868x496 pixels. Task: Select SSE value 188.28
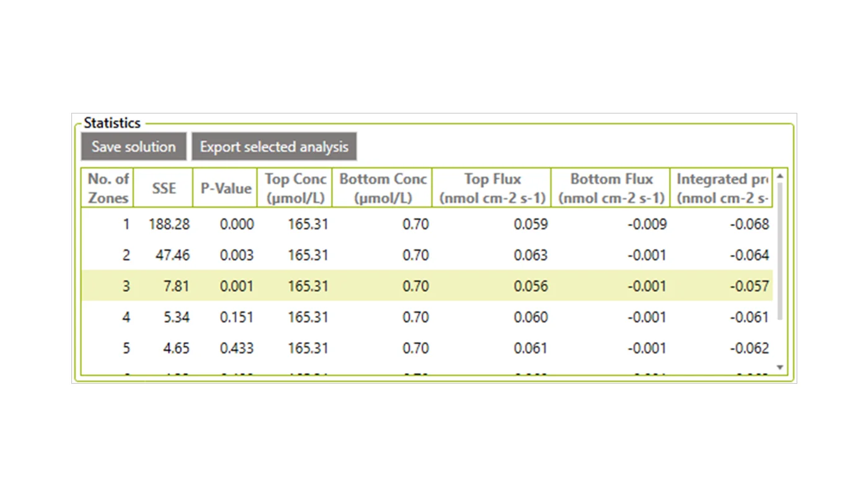click(x=169, y=224)
